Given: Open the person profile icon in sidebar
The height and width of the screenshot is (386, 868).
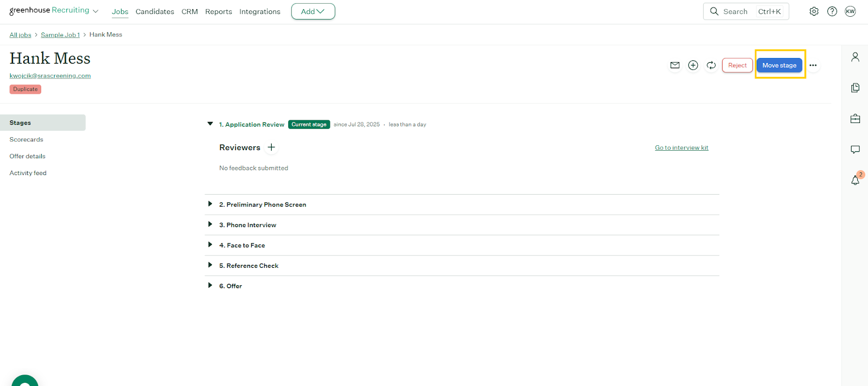Looking at the screenshot, I should (855, 57).
